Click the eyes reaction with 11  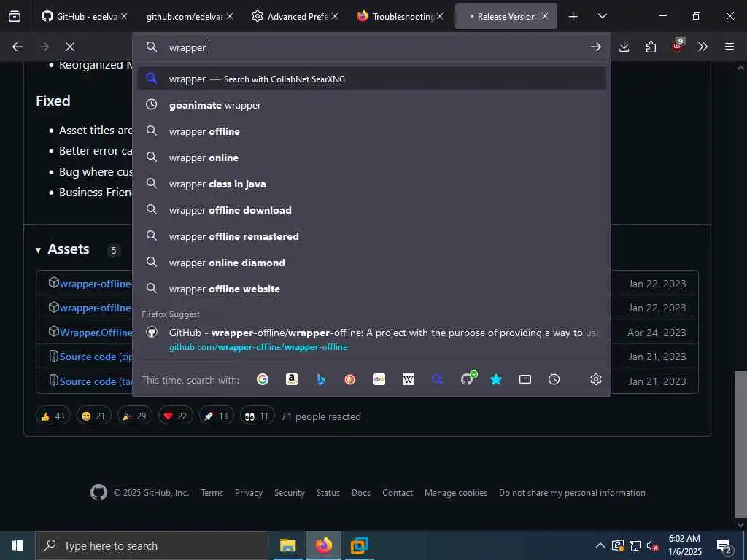point(258,416)
